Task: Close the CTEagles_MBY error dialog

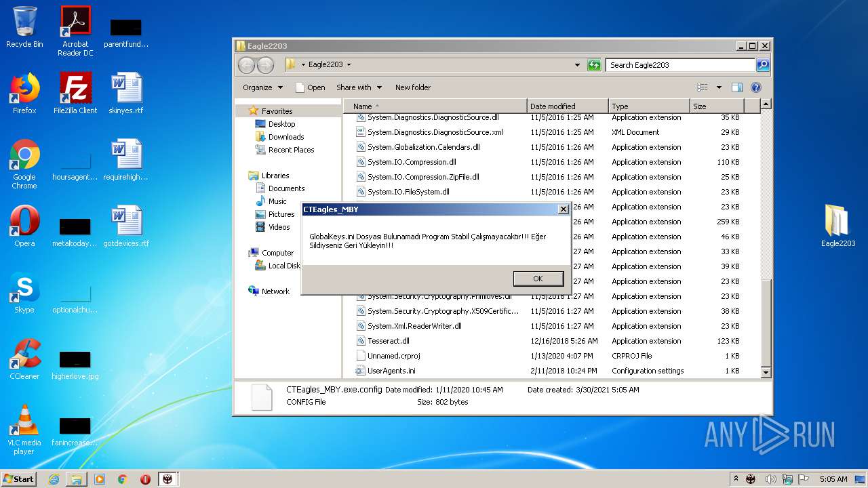Action: pos(563,209)
